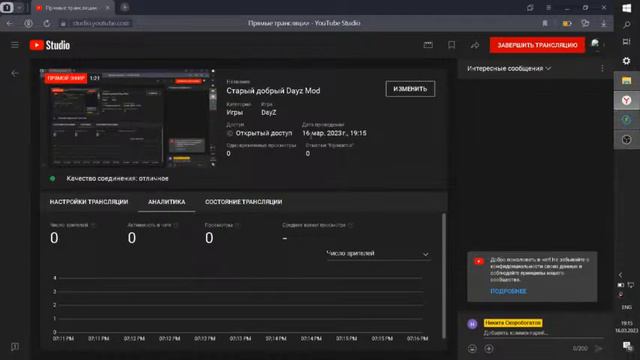Click the bookmark highlight icon in header
This screenshot has height=360, width=640.
coord(451,45)
